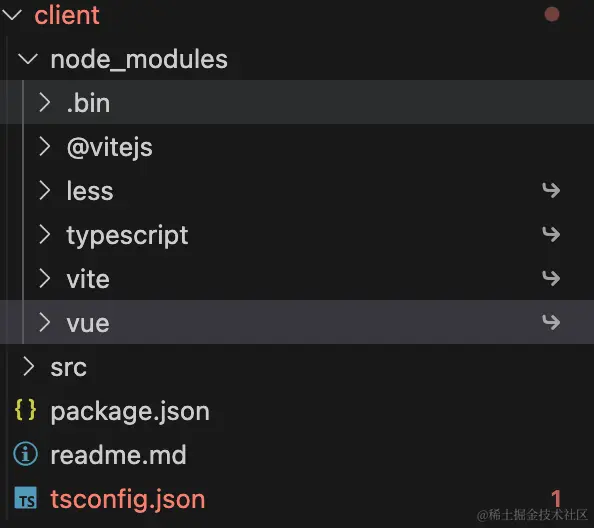594x528 pixels.
Task: Collapse the node_modules folder chevron
Action: click(28, 59)
